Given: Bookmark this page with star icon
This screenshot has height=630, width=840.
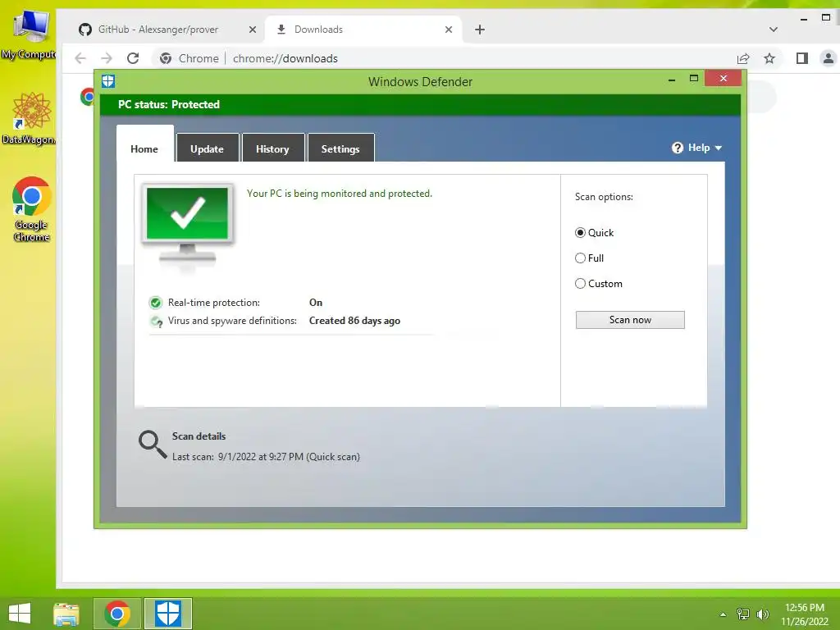Looking at the screenshot, I should (x=769, y=58).
